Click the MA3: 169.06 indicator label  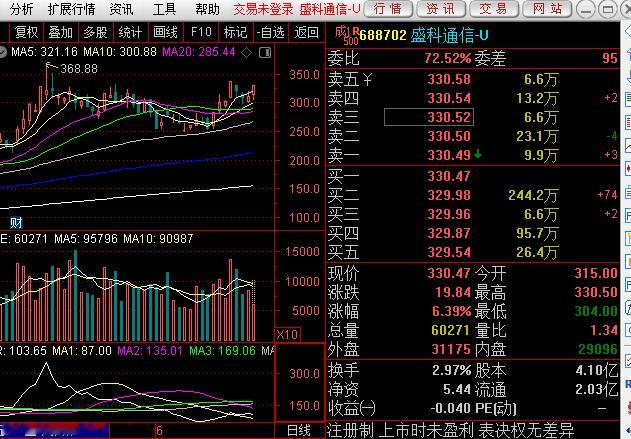pyautogui.click(x=223, y=351)
